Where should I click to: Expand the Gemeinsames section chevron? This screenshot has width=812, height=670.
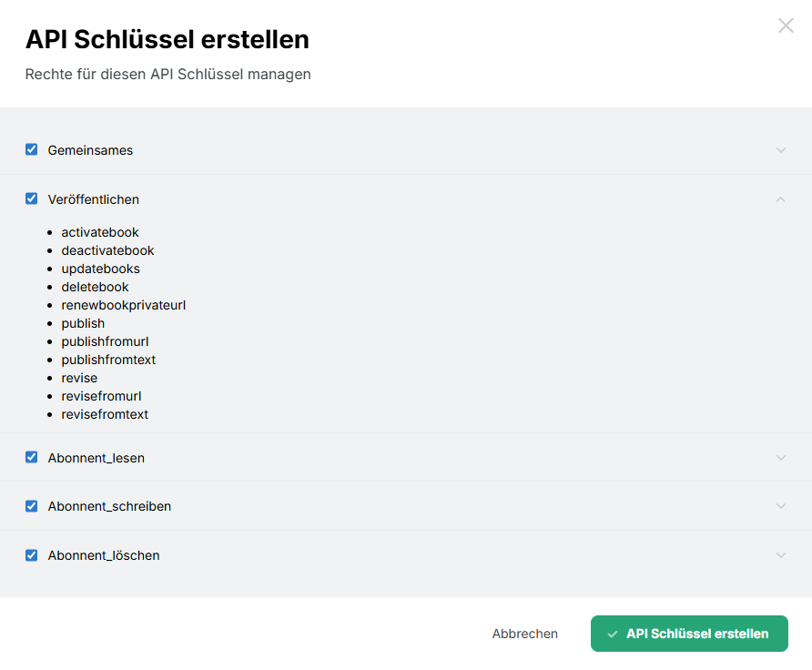pyautogui.click(x=781, y=150)
